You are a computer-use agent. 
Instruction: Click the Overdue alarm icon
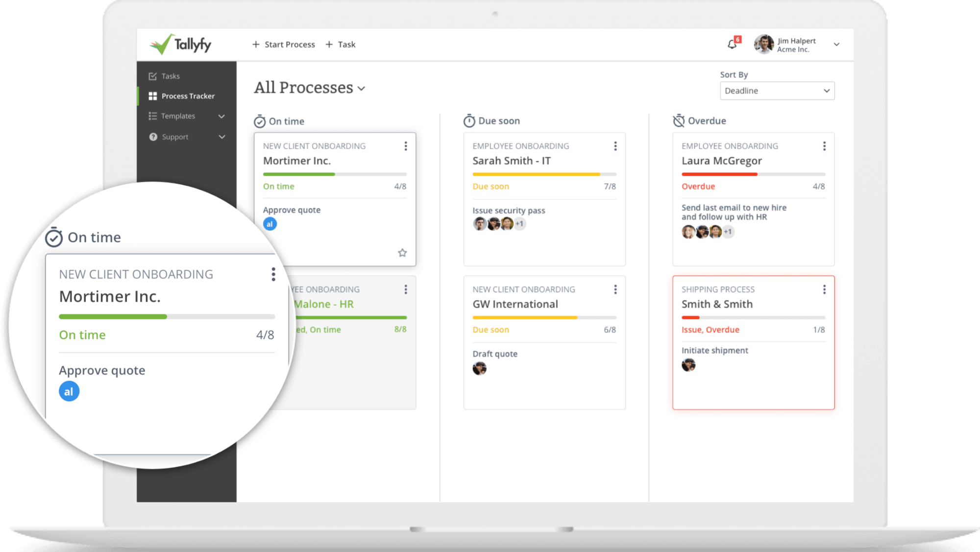(x=678, y=120)
